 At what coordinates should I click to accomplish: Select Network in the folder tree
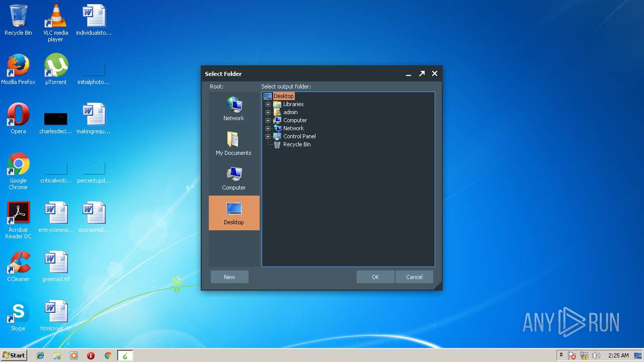[293, 128]
